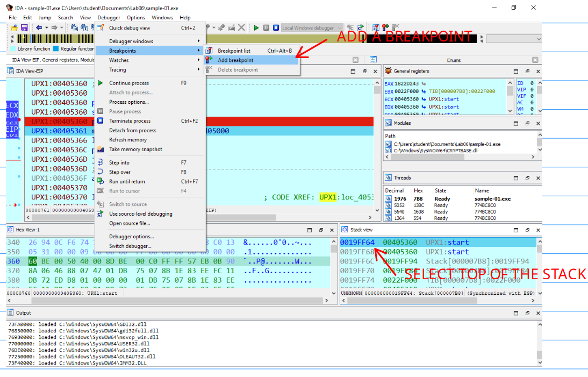
Task: Expand the Debugger windows submenu
Action: coord(150,41)
